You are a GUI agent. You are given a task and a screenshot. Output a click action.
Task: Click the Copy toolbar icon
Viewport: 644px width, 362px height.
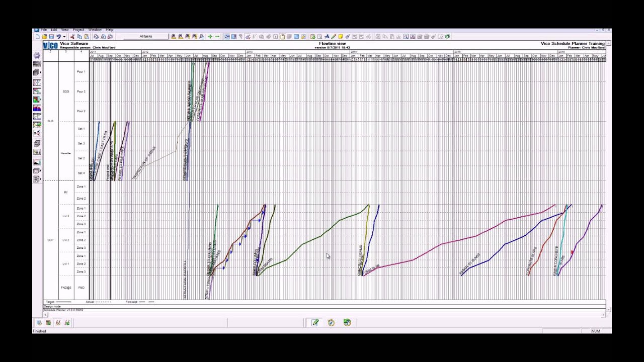(79, 36)
